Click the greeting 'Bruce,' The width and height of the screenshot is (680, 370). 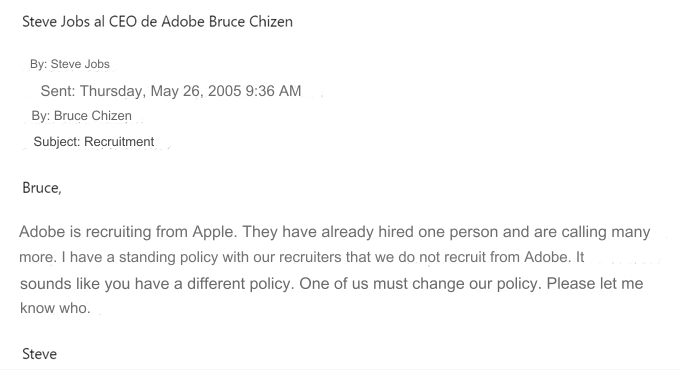(42, 188)
